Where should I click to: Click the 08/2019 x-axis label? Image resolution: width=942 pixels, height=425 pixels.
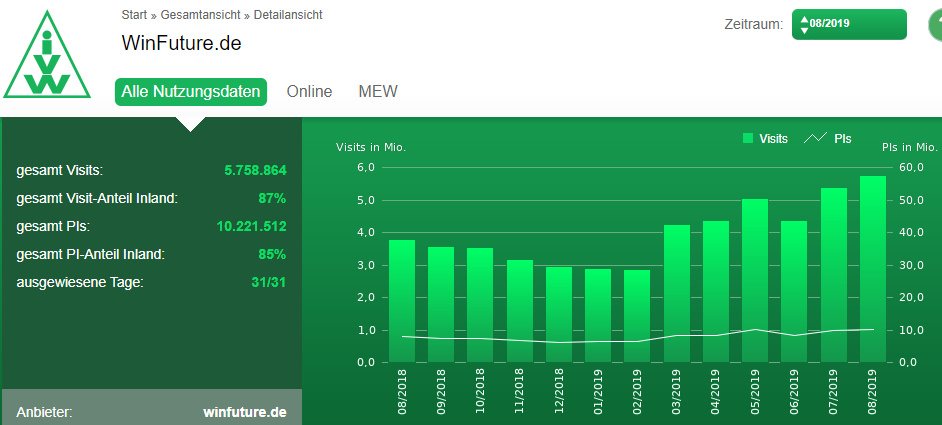873,393
